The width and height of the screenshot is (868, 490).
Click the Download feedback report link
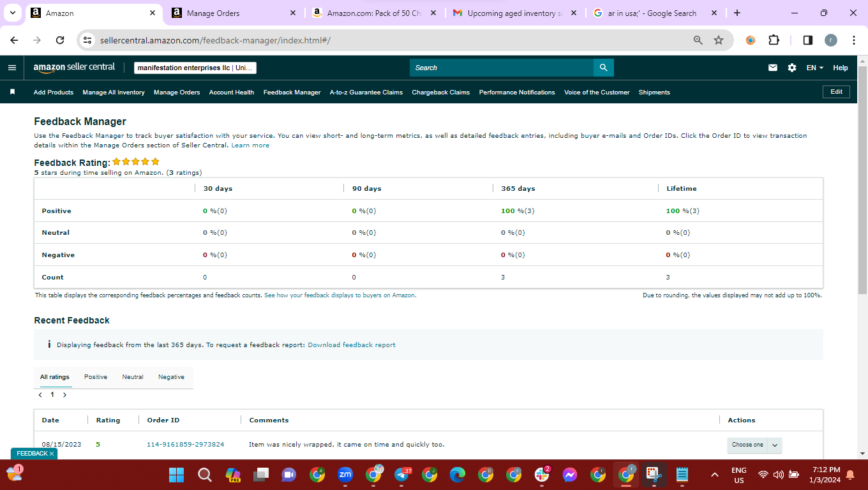(352, 345)
